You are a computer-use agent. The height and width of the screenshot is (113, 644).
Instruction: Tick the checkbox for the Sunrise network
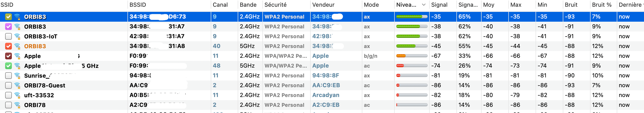pos(8,76)
